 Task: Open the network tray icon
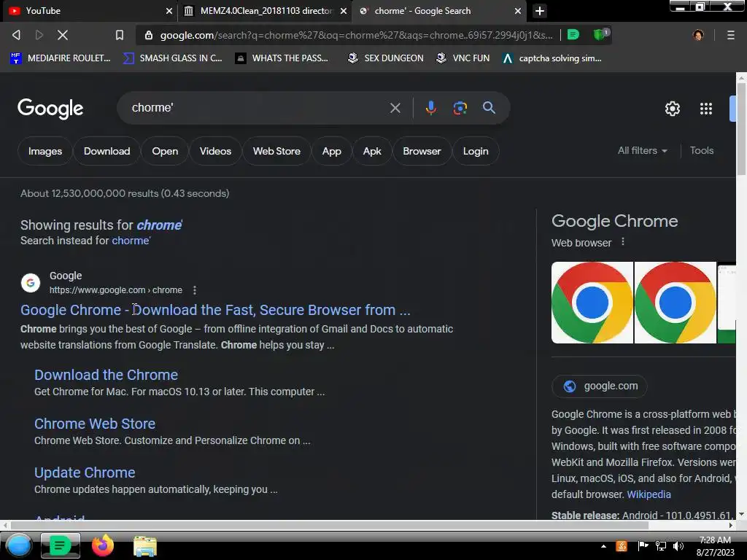660,546
